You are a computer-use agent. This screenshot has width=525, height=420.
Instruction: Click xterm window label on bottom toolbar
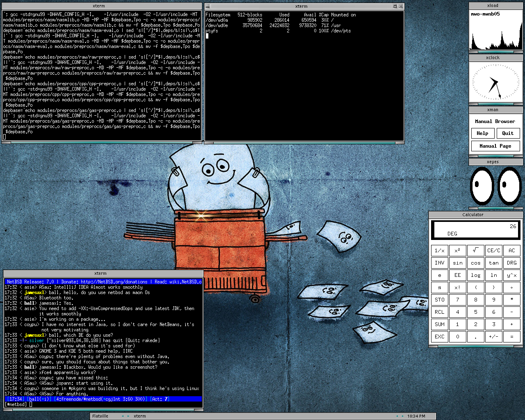click(x=139, y=416)
